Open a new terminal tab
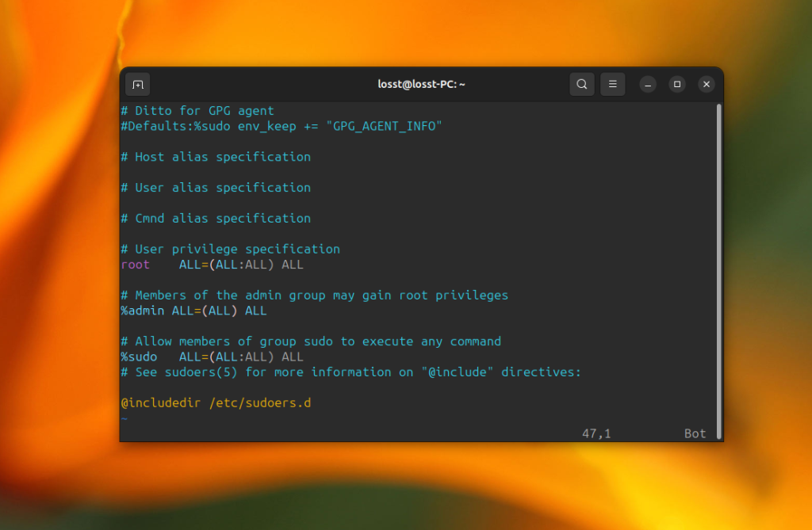This screenshot has width=812, height=530. pyautogui.click(x=138, y=84)
